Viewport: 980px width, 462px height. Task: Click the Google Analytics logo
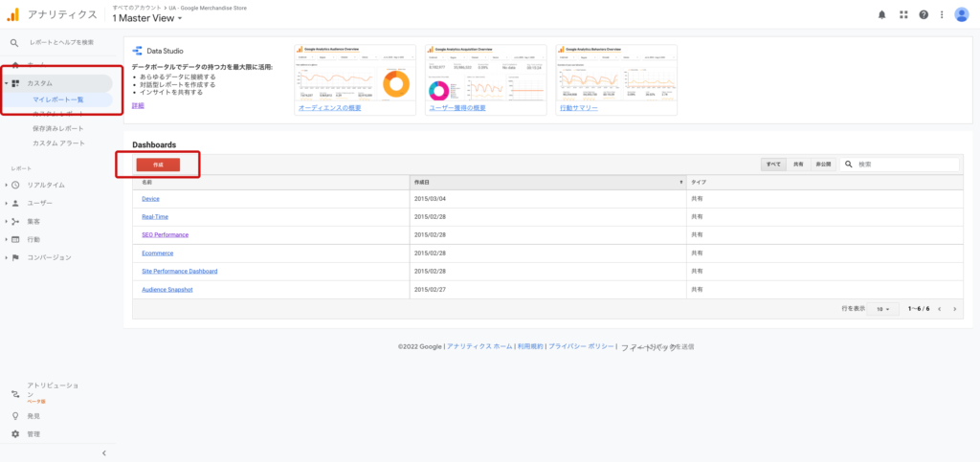click(x=13, y=14)
